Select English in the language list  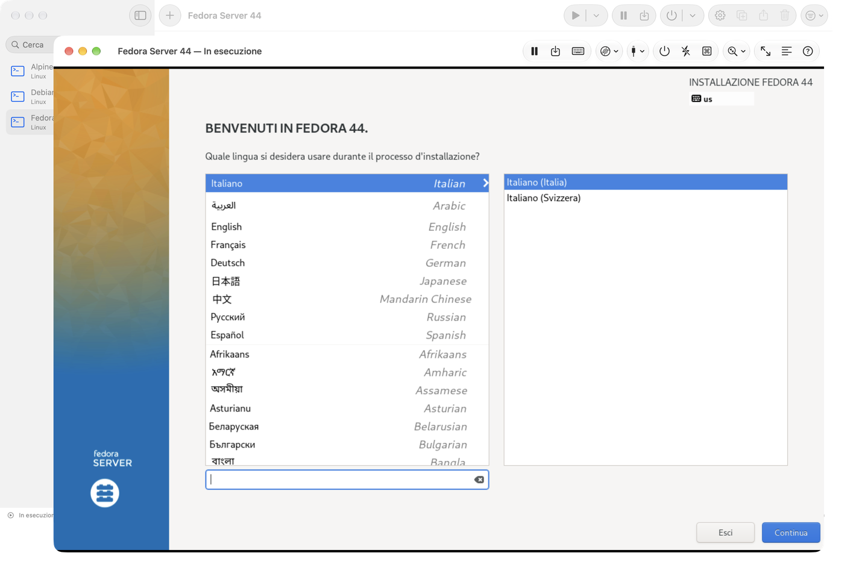click(347, 227)
